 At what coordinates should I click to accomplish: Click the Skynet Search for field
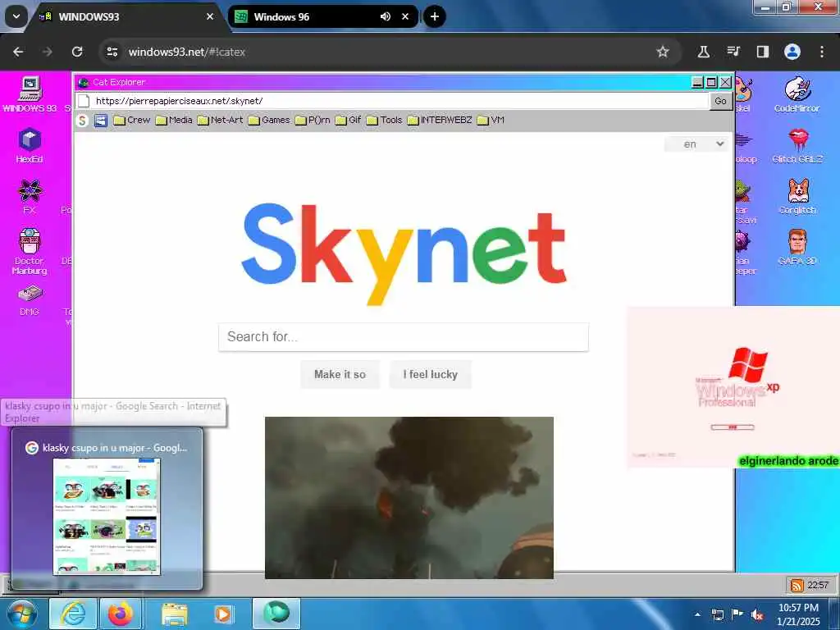pos(404,337)
